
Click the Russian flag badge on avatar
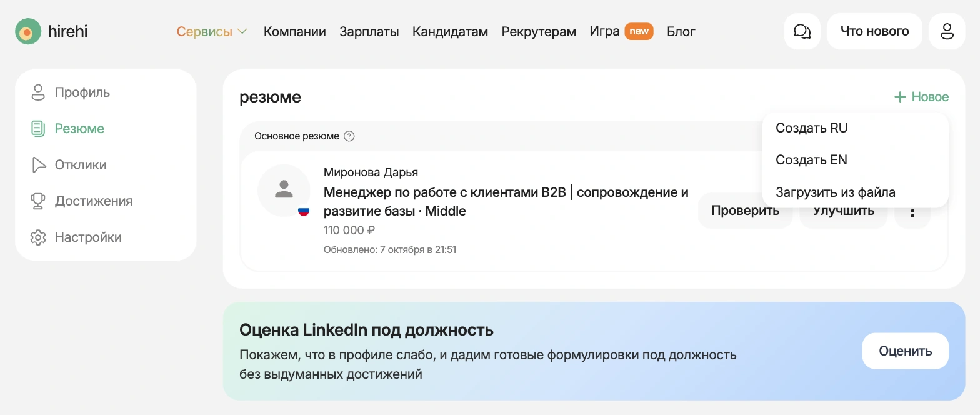304,211
